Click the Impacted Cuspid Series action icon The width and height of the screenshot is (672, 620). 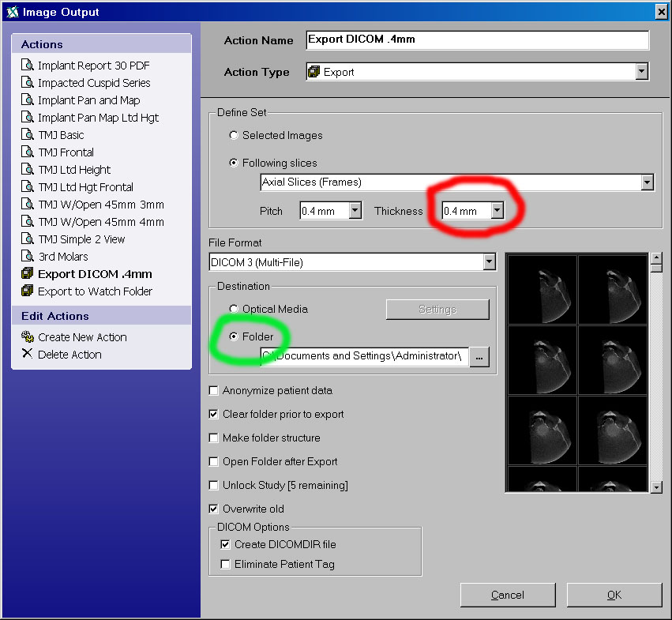tap(28, 82)
